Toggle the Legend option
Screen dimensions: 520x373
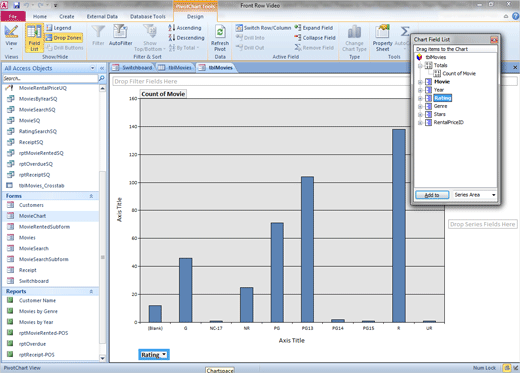(59, 28)
